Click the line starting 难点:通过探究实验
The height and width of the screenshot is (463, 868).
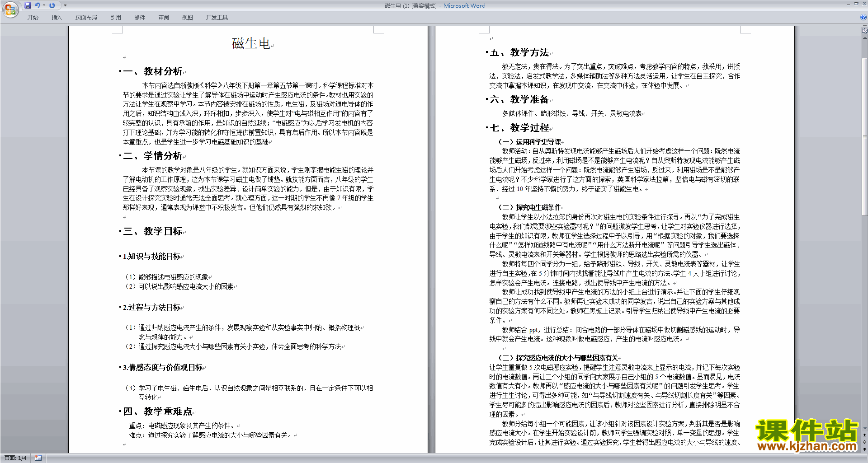pyautogui.click(x=210, y=435)
